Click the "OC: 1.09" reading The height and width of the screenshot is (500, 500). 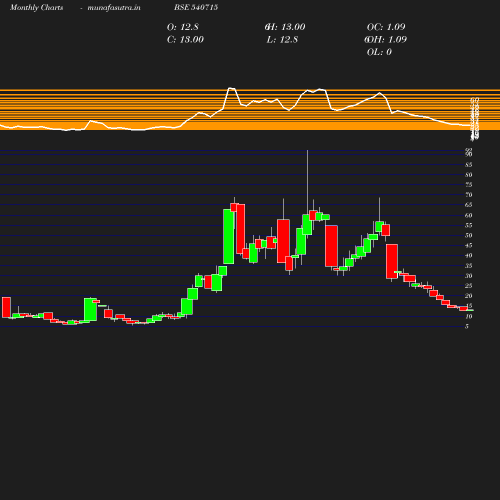click(386, 27)
